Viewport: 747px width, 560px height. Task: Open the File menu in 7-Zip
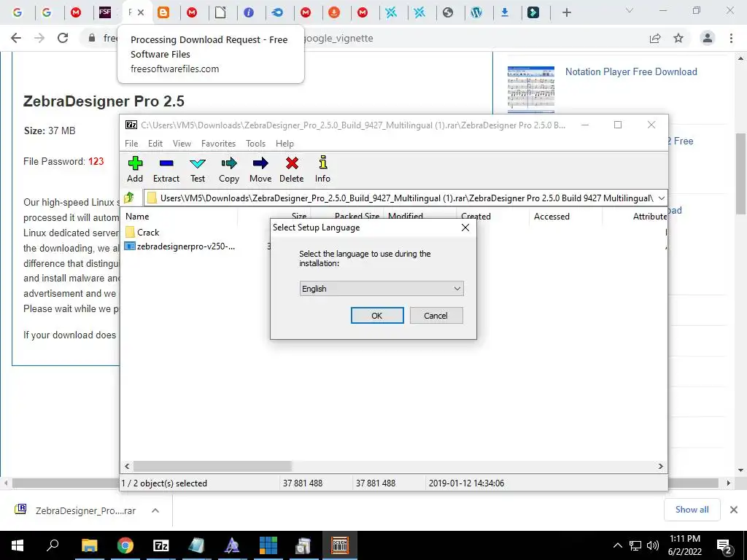131,144
